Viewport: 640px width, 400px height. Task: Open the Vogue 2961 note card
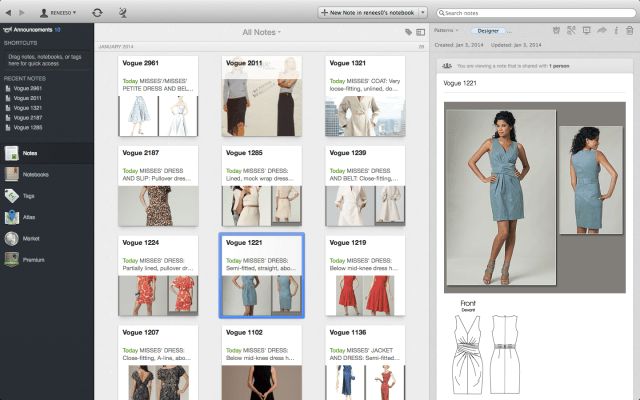[x=158, y=96]
